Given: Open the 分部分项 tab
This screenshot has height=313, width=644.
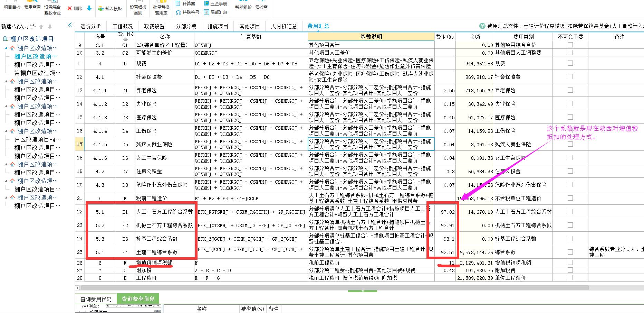Looking at the screenshot, I should click(x=186, y=26).
